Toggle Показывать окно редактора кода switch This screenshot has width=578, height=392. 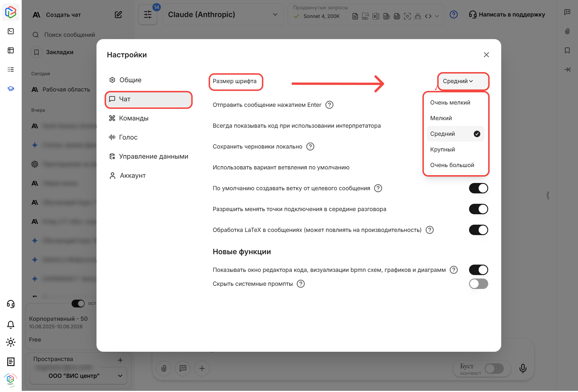[x=479, y=270]
